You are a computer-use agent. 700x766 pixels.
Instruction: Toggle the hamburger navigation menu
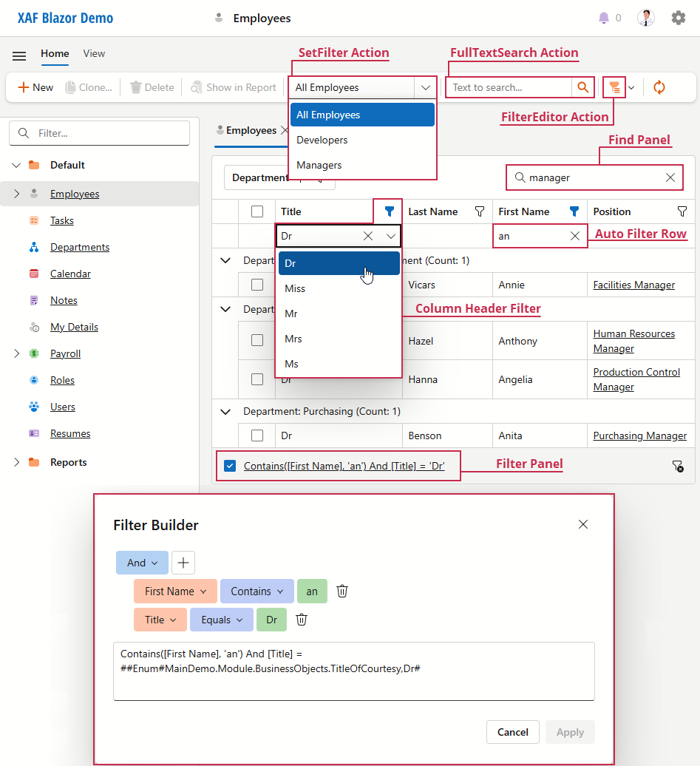tap(19, 56)
